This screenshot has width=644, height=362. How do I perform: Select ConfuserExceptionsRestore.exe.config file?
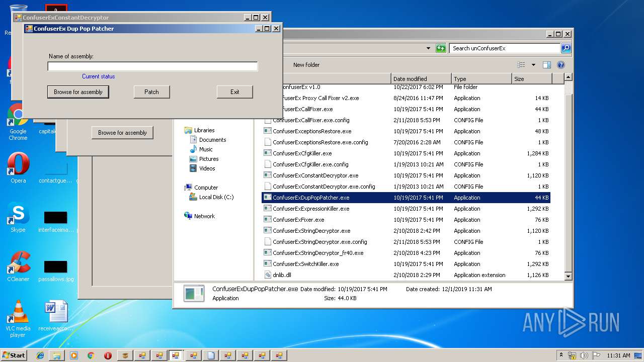[320, 142]
